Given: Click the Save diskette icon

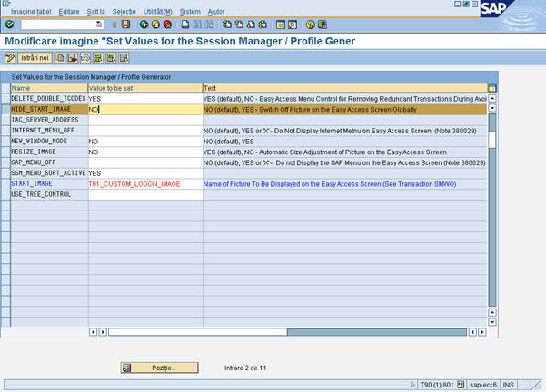Looking at the screenshot, I should [x=125, y=24].
